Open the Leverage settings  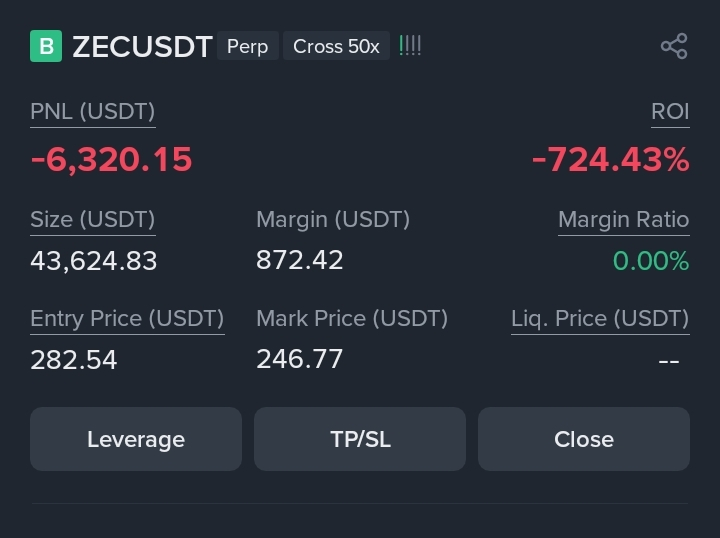136,439
